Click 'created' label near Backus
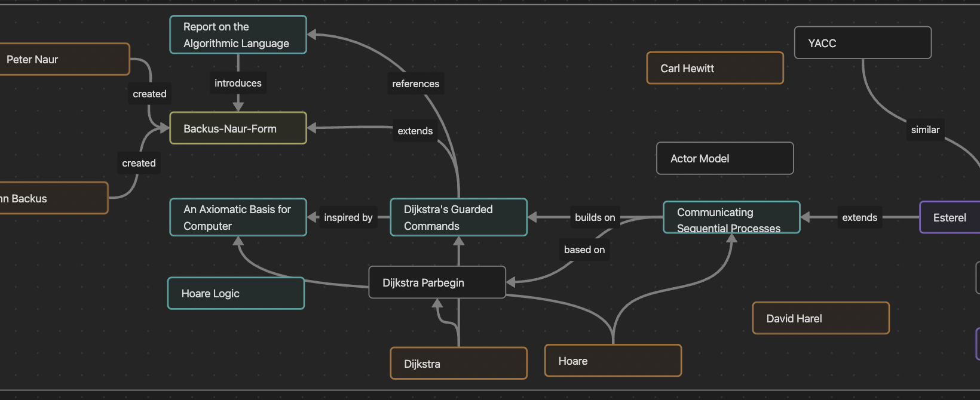 click(139, 163)
